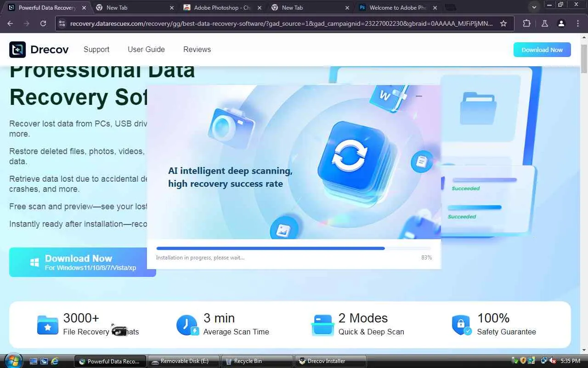The width and height of the screenshot is (588, 368).
Task: Click the muted volume tray icon
Action: point(553,361)
